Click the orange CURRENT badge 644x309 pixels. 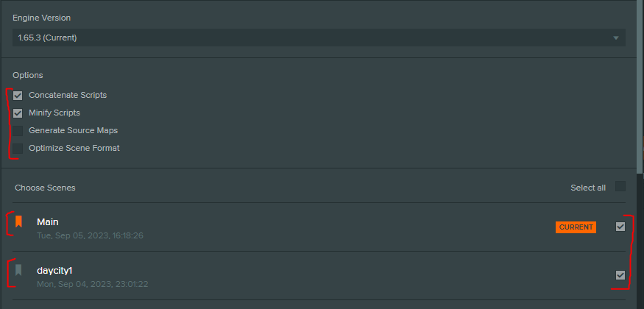576,227
